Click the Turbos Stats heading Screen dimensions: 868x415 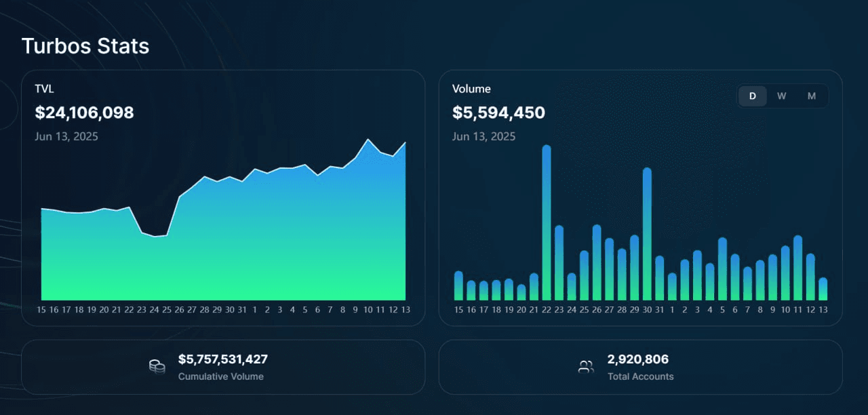click(85, 46)
